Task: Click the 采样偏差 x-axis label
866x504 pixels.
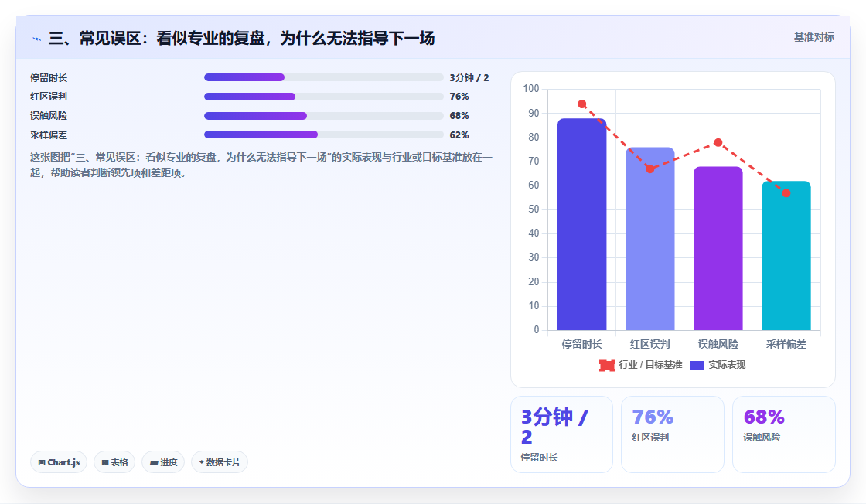Action: (x=786, y=345)
